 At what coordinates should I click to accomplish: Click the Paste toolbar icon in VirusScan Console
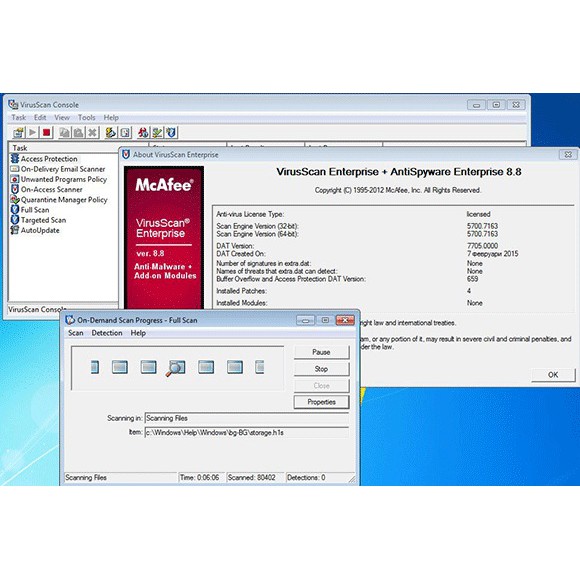[78, 132]
